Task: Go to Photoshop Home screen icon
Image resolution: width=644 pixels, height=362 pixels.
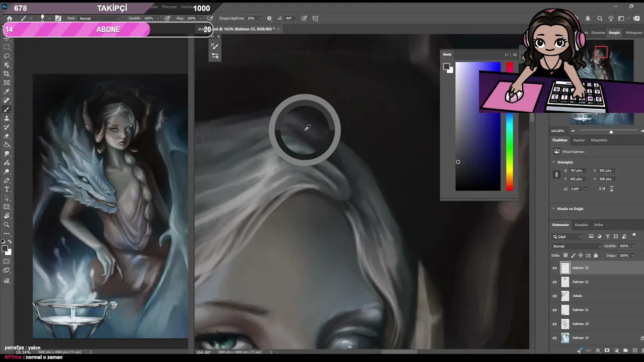Action: coord(9,19)
